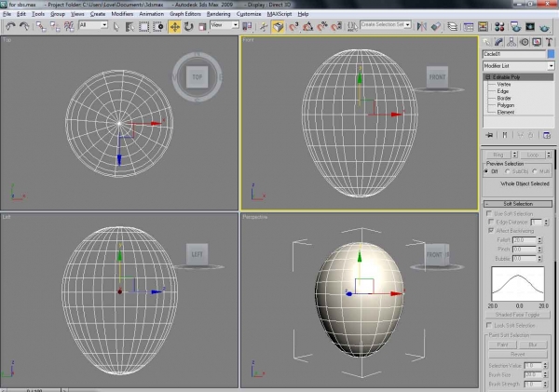Screen dimensions: 559x392
Task: Open the Schematic View icon
Action: pyautogui.click(x=483, y=27)
